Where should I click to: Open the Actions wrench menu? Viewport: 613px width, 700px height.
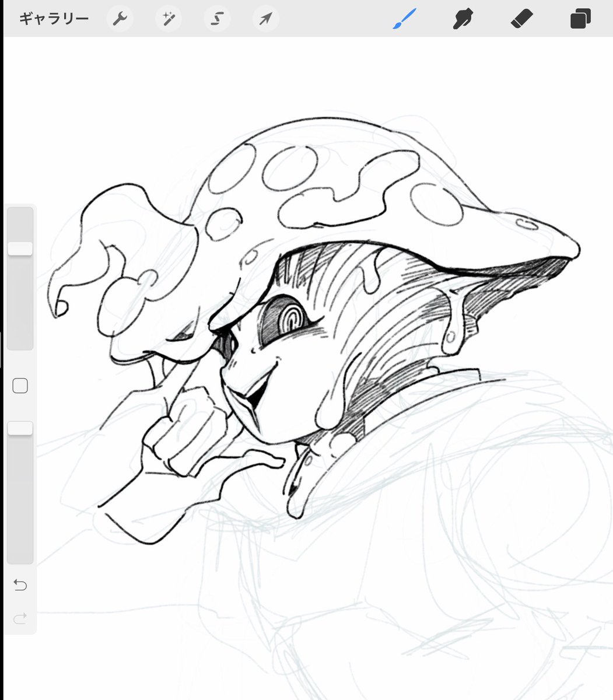pyautogui.click(x=120, y=19)
